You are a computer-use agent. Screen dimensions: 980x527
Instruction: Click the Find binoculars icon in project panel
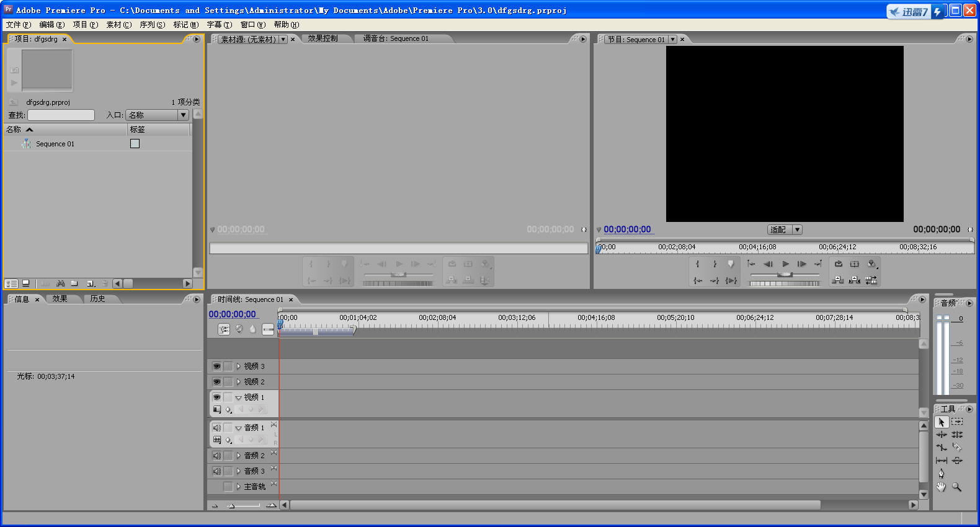(60, 283)
